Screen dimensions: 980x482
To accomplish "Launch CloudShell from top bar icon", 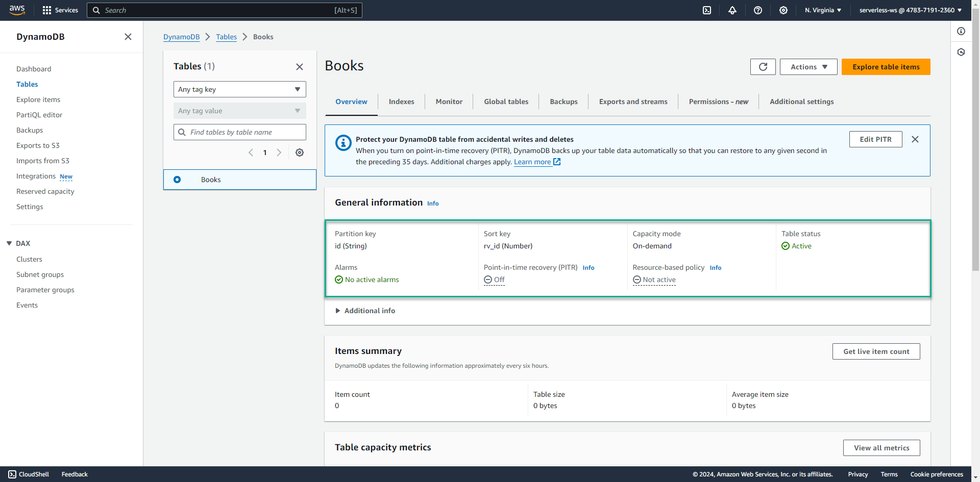I will pyautogui.click(x=707, y=10).
